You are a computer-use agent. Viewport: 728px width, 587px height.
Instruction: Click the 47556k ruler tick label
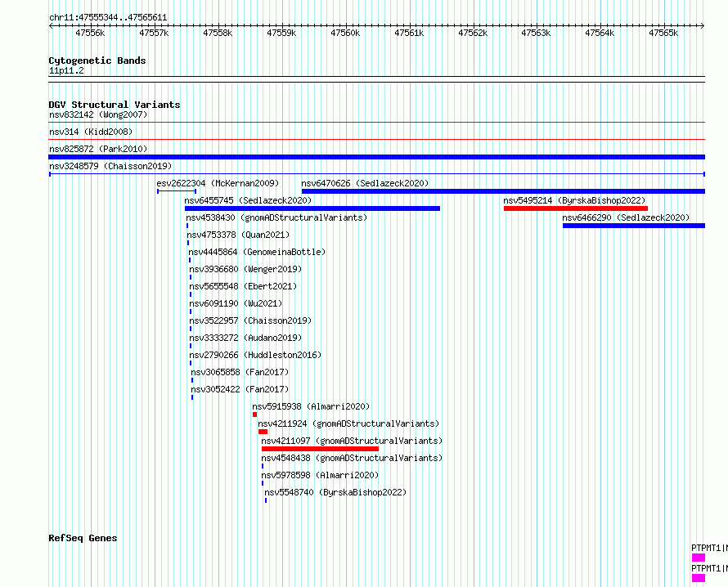[x=90, y=33]
